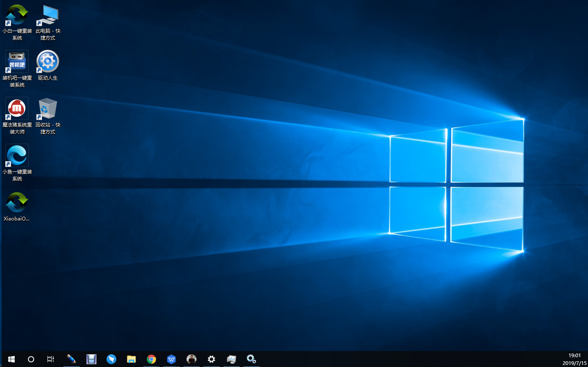The height and width of the screenshot is (367, 588).
Task: Open the pencil drawing app from taskbar
Action: (x=71, y=359)
